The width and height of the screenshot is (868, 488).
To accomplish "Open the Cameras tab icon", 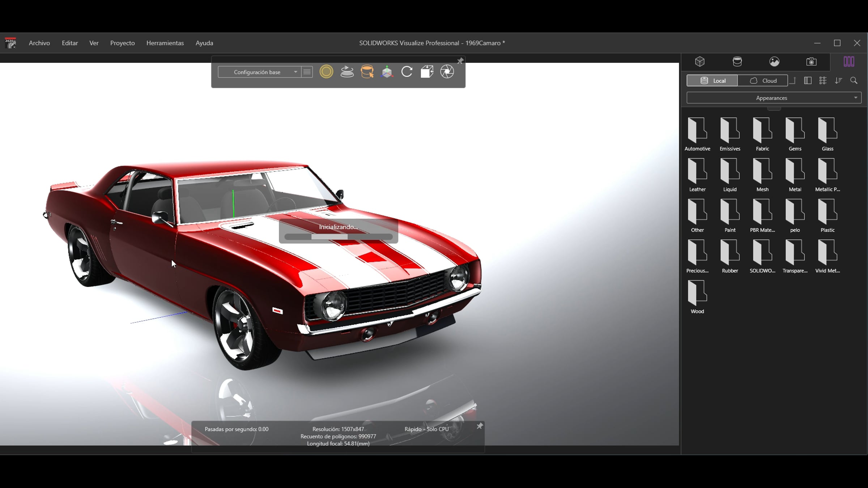I will point(811,61).
